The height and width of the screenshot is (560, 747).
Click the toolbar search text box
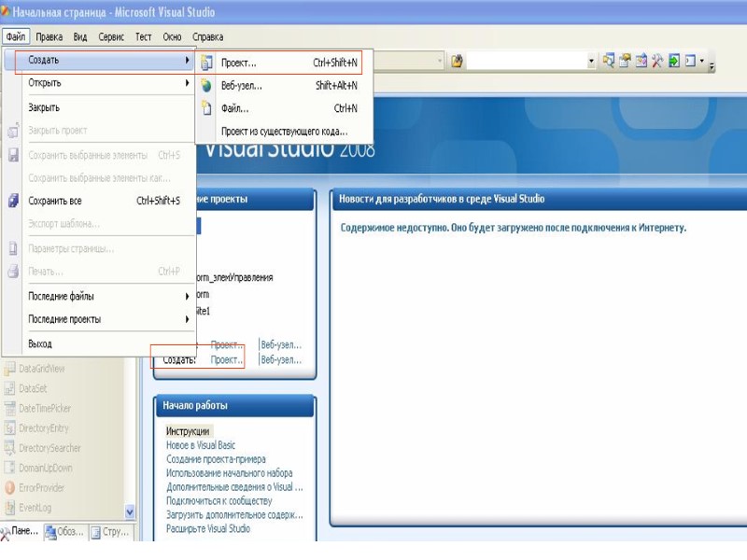tap(526, 61)
